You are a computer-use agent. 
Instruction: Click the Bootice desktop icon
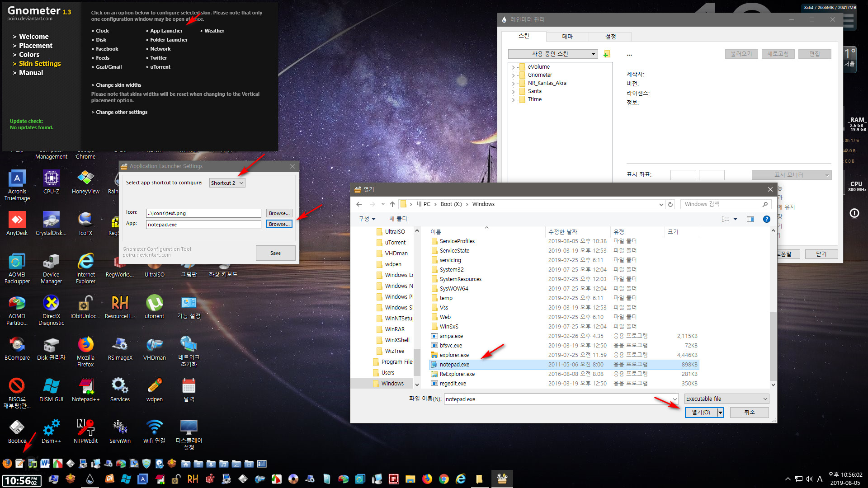click(17, 432)
